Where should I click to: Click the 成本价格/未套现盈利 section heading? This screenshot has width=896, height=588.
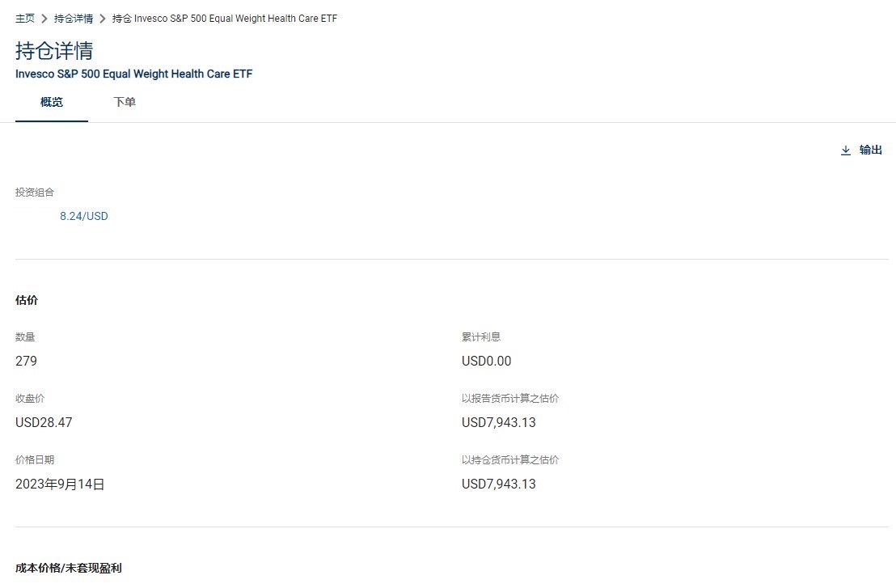69,568
